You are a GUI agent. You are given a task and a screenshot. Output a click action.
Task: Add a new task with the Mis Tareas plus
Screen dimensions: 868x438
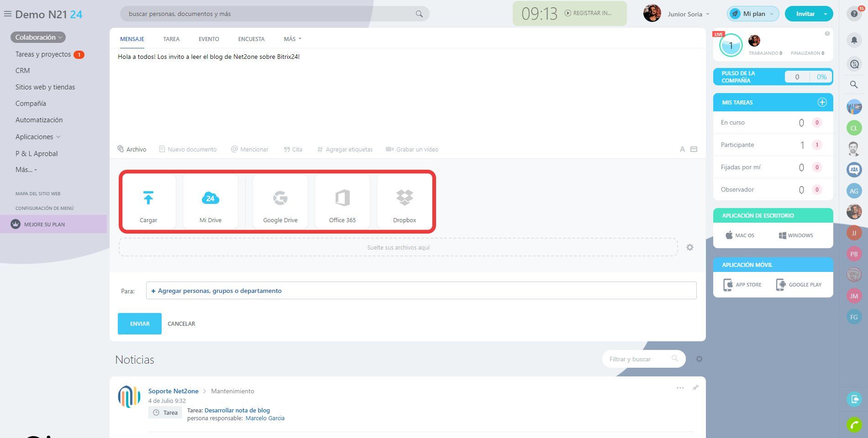822,102
